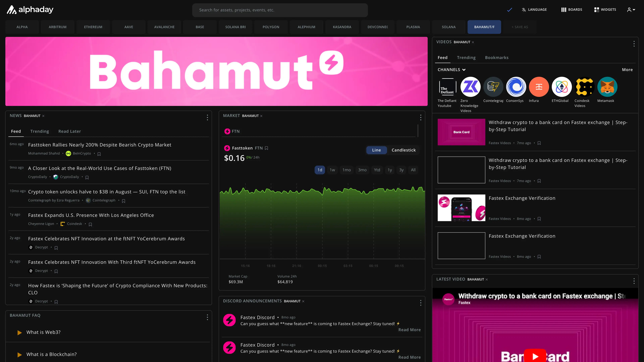Viewport: 644px width, 362px height.
Task: Open Discord Announcements options menu
Action: (421, 303)
